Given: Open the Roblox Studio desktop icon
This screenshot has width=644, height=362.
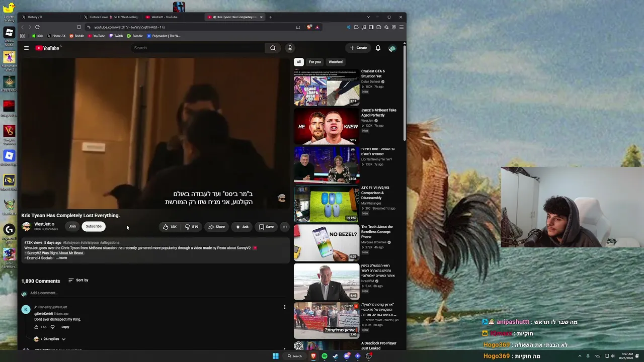Looking at the screenshot, I should click(x=9, y=36).
